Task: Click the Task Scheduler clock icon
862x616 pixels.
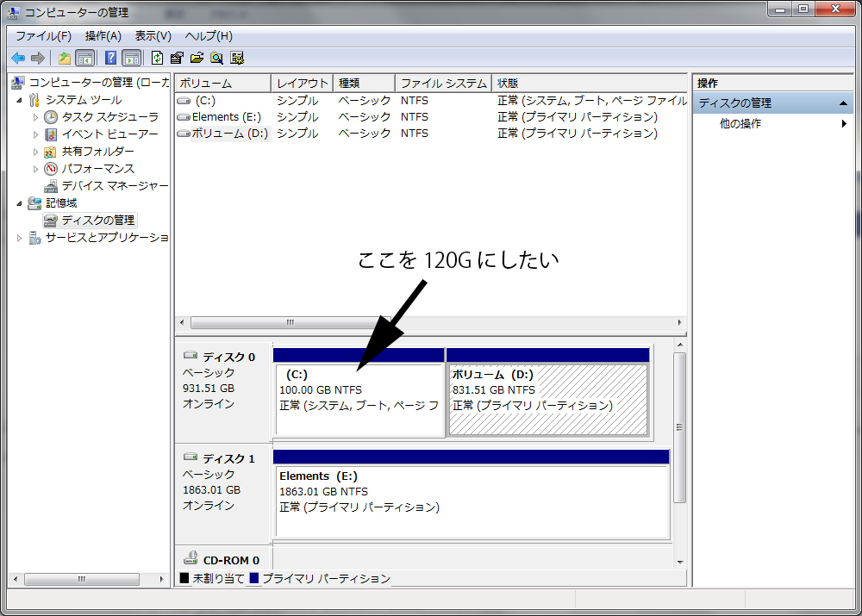Action: pyautogui.click(x=51, y=117)
